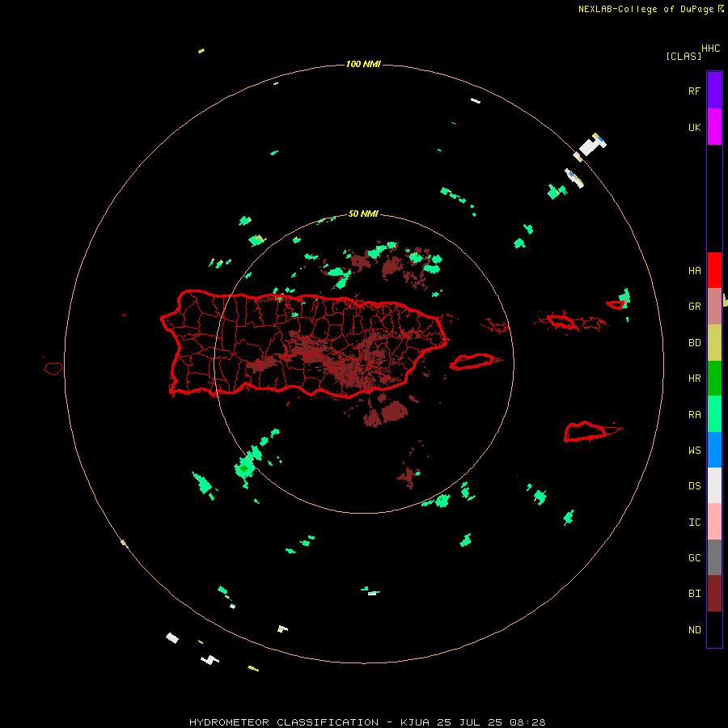
Task: Click the DS white legend swatch
Action: [x=714, y=485]
